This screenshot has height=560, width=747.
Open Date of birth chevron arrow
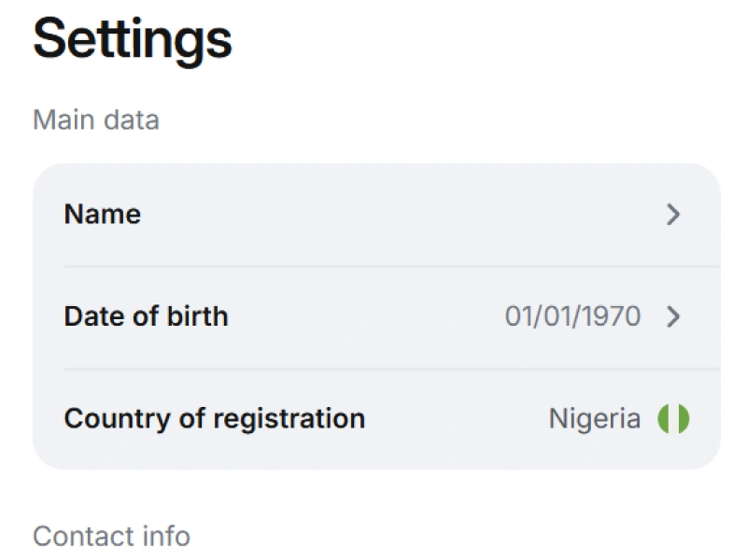673,316
